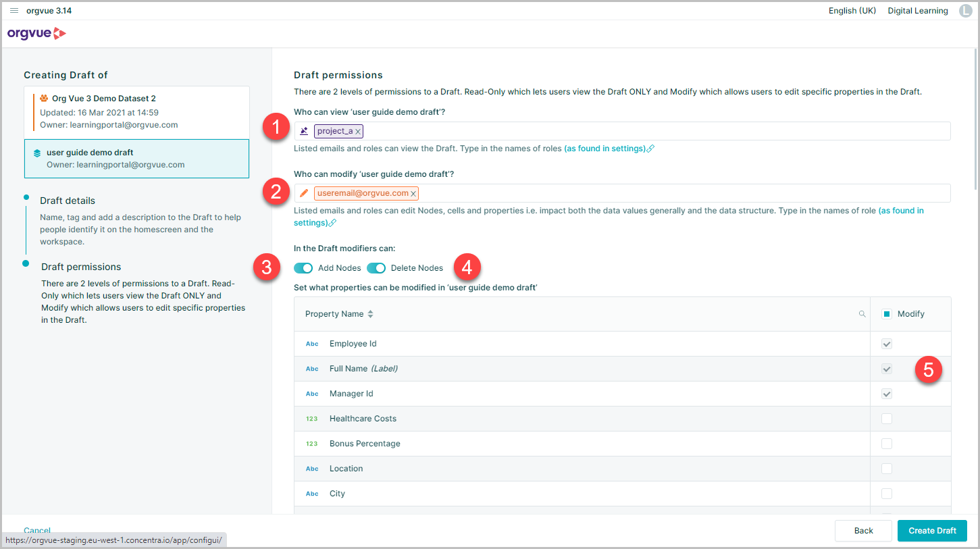Click the orgvue logo
Screen dimensions: 980x549
tap(36, 33)
